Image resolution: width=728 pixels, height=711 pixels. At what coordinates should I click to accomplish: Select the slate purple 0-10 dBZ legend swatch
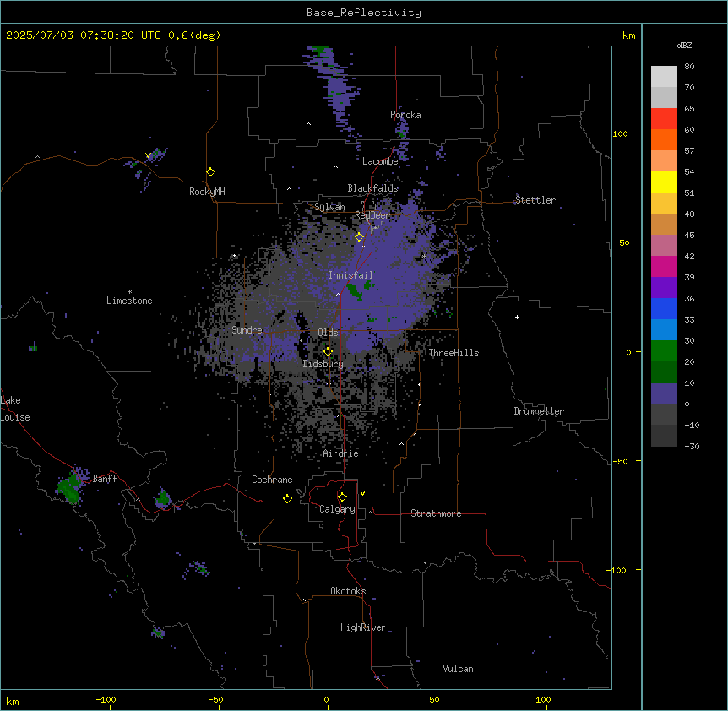click(x=664, y=393)
